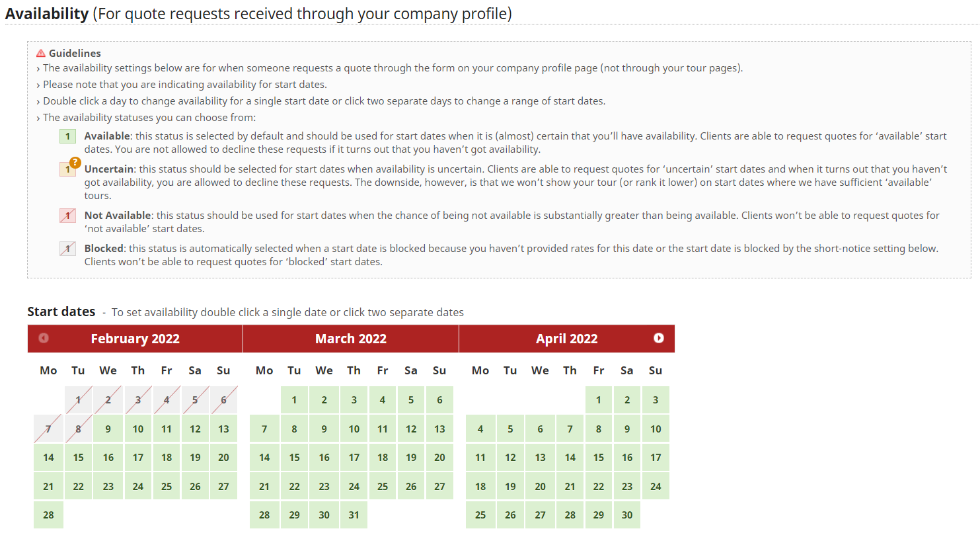Click the green Available legend swatch

(67, 136)
